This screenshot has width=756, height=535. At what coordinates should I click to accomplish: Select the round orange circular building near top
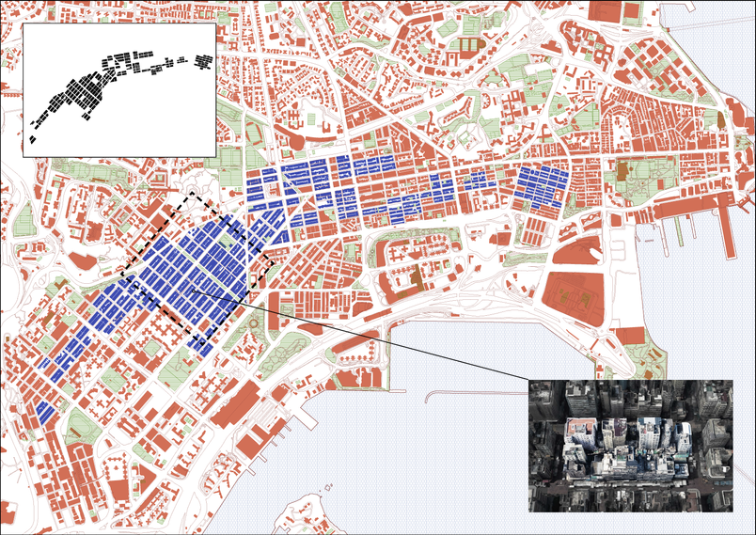(296, 142)
